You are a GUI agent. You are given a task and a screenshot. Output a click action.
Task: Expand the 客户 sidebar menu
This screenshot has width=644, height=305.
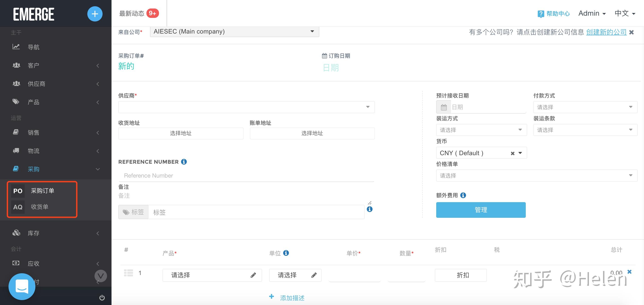98,65
